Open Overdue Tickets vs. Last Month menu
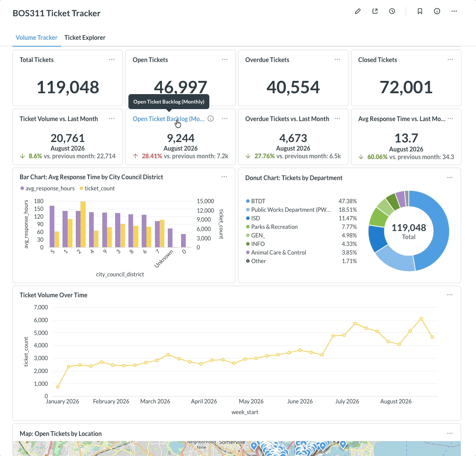 pos(337,118)
